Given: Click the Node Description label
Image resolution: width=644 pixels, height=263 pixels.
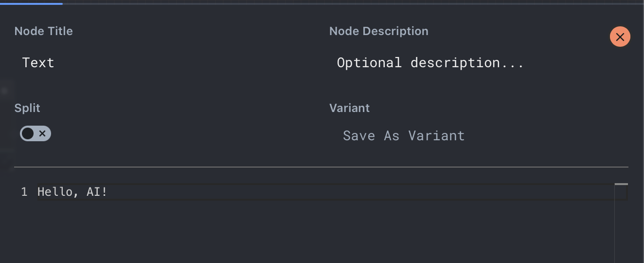Looking at the screenshot, I should click(378, 31).
